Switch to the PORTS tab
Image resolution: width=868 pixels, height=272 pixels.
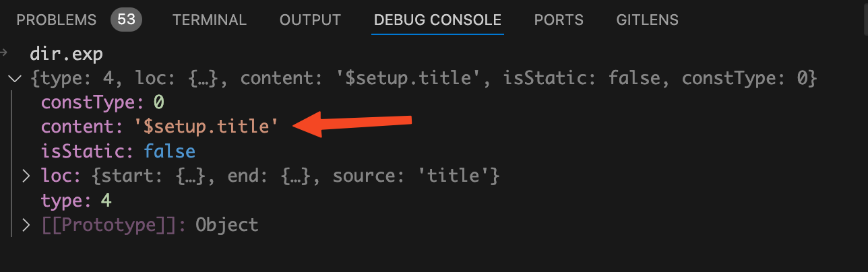point(558,20)
